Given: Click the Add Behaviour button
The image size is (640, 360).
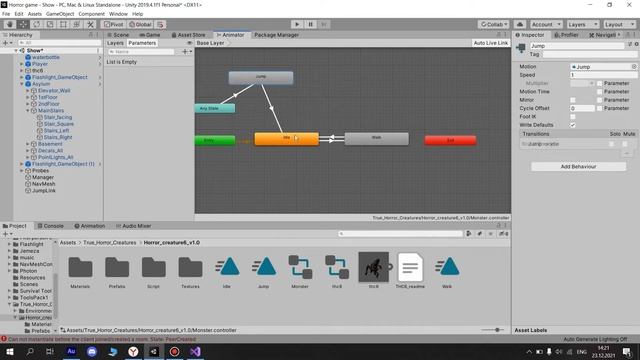Looking at the screenshot, I should tap(578, 167).
